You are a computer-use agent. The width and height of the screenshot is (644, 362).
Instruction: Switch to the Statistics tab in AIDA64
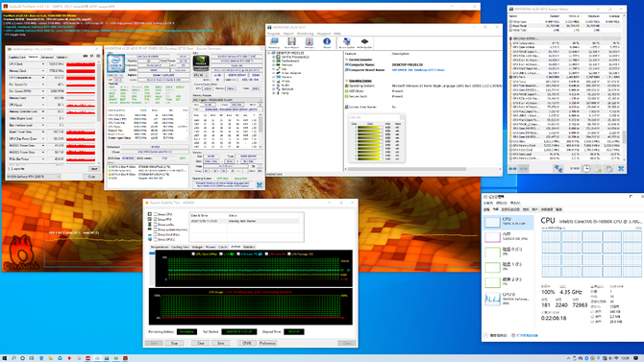(249, 247)
